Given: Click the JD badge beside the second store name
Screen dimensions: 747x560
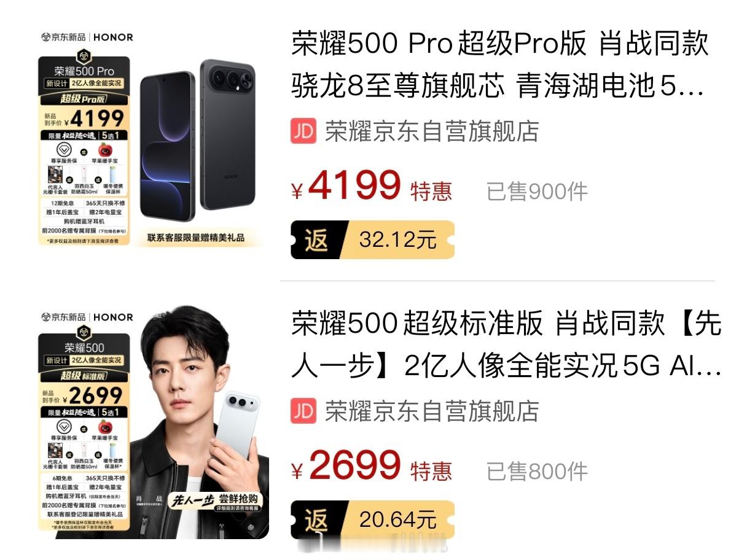Looking at the screenshot, I should 303,411.
